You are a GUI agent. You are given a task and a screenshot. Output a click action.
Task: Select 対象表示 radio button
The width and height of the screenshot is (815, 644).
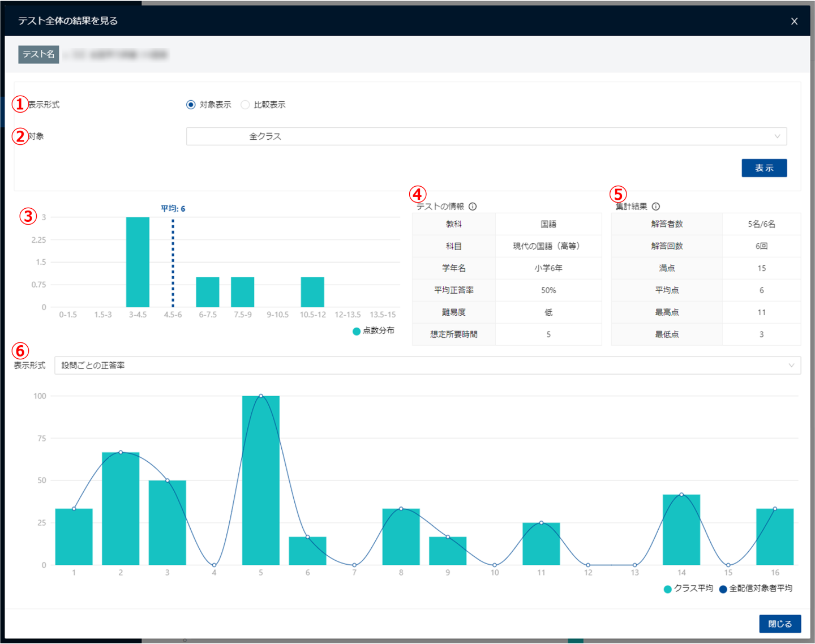click(x=191, y=105)
